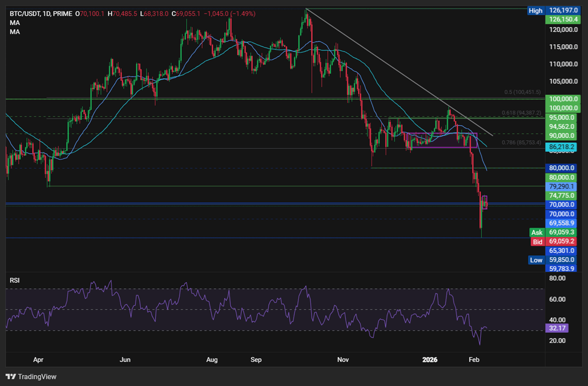Viewport: 588px width, 386px height.
Task: Click the RSI value badge 32.17
Action: point(557,328)
